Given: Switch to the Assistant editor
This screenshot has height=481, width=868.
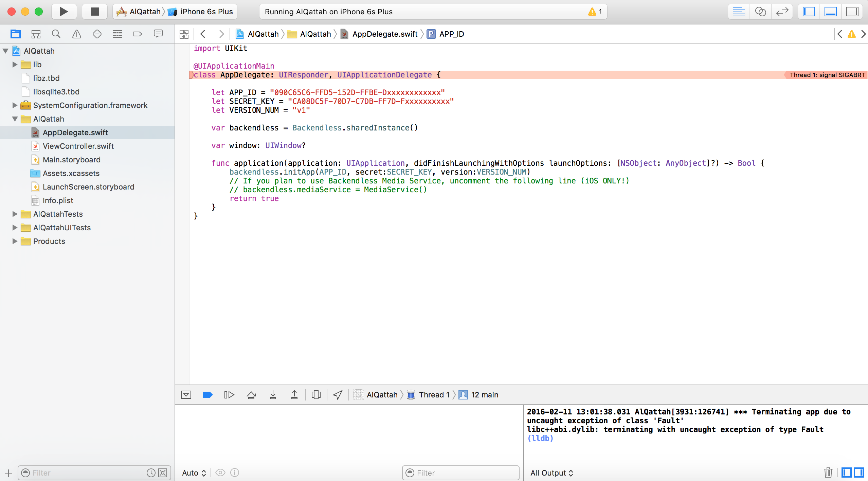Looking at the screenshot, I should (760, 12).
